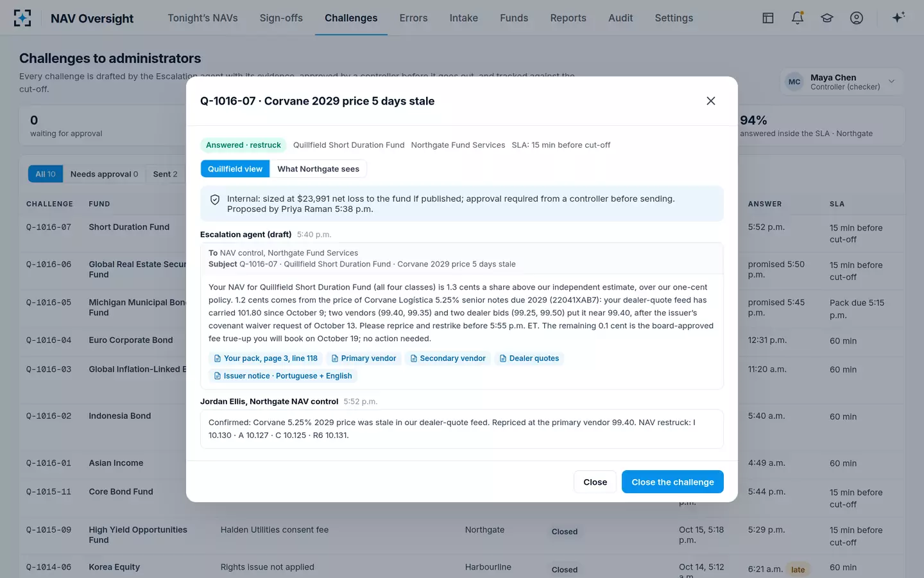Open the layout panel icon in header
This screenshot has width=924, height=578.
(768, 18)
